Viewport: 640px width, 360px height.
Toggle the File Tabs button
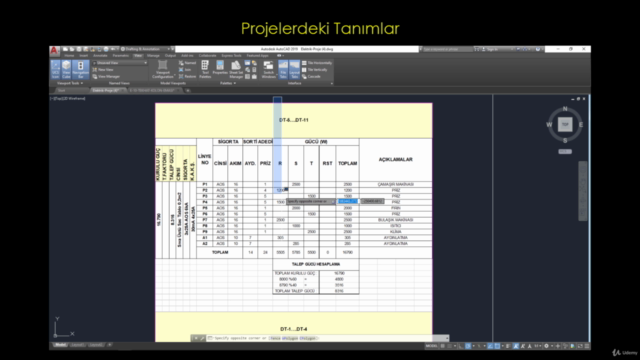point(283,70)
